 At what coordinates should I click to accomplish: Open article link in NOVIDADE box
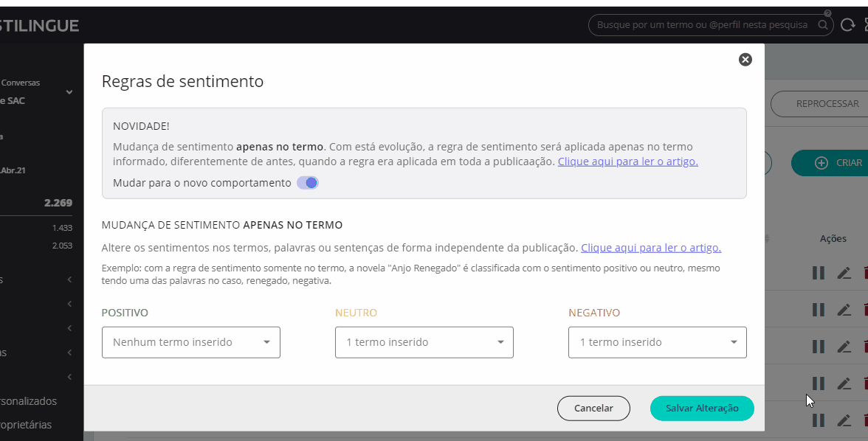coord(627,162)
